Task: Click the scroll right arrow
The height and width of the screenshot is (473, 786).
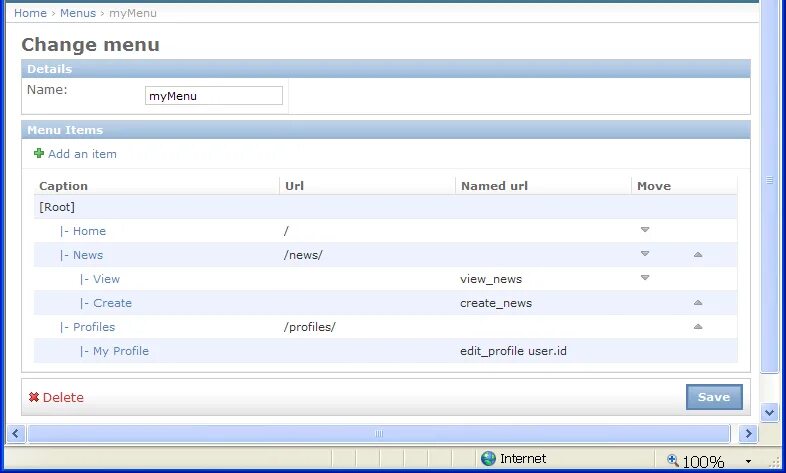Action: (x=748, y=433)
